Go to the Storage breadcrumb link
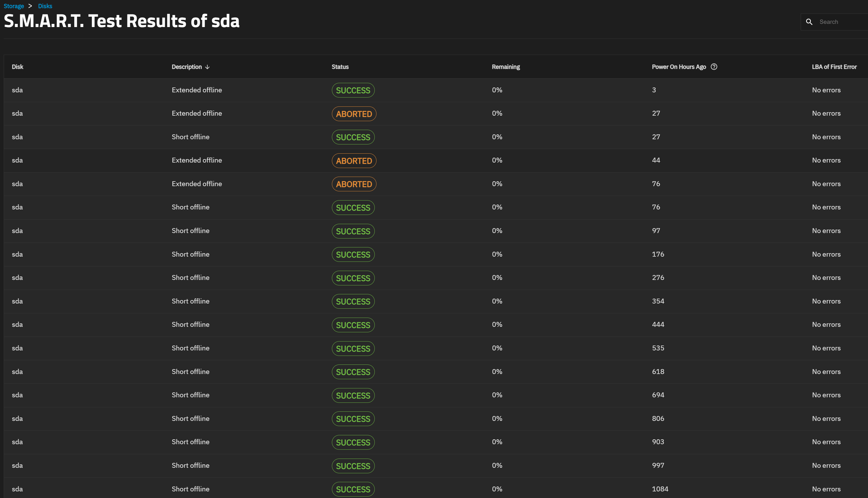Image resolution: width=868 pixels, height=498 pixels. (x=14, y=6)
